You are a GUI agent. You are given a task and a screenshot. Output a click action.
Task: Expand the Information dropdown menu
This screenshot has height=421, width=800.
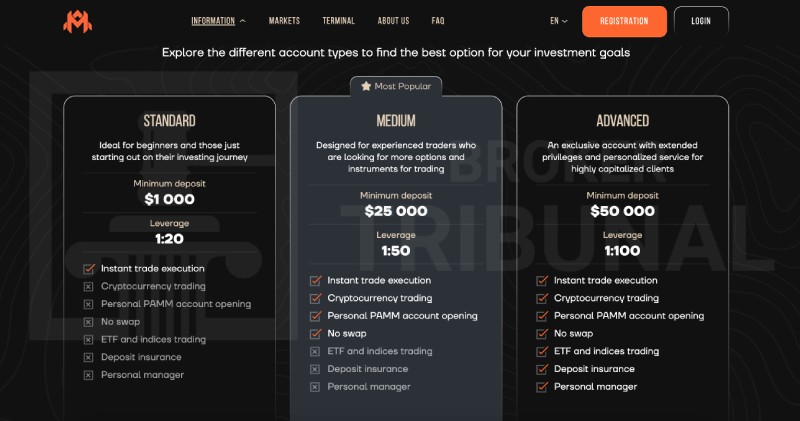coord(213,21)
